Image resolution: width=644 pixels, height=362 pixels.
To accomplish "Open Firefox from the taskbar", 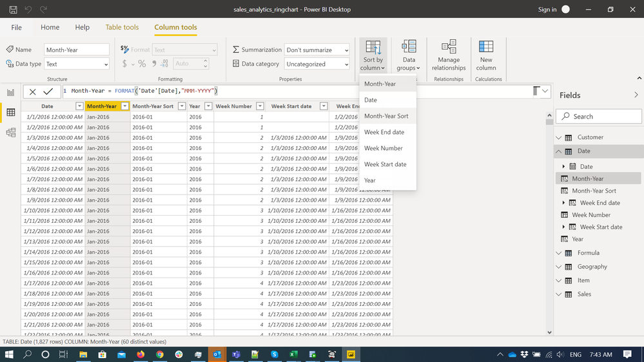I will [141, 354].
